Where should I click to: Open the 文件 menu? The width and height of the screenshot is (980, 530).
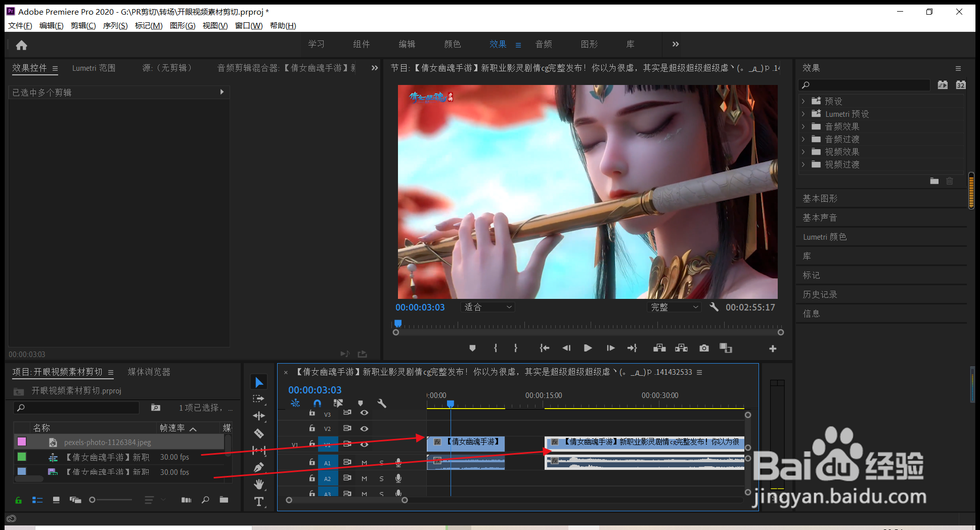[20, 26]
